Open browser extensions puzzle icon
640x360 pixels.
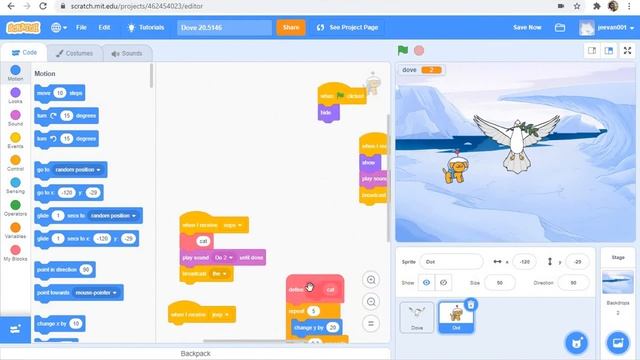click(x=596, y=6)
